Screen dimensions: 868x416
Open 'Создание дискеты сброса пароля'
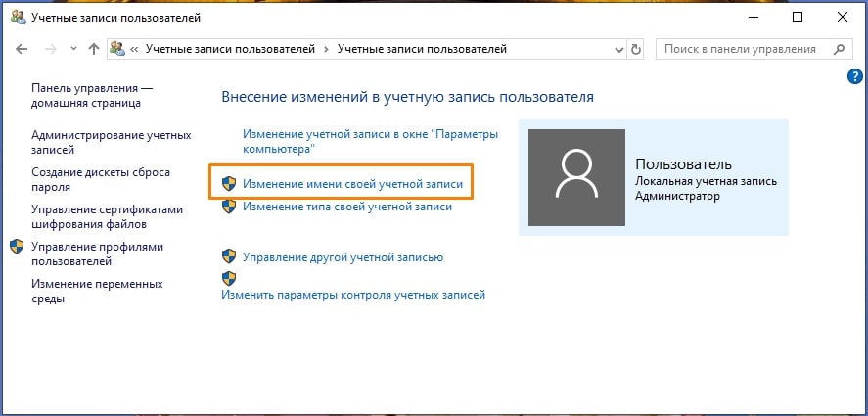(x=100, y=178)
